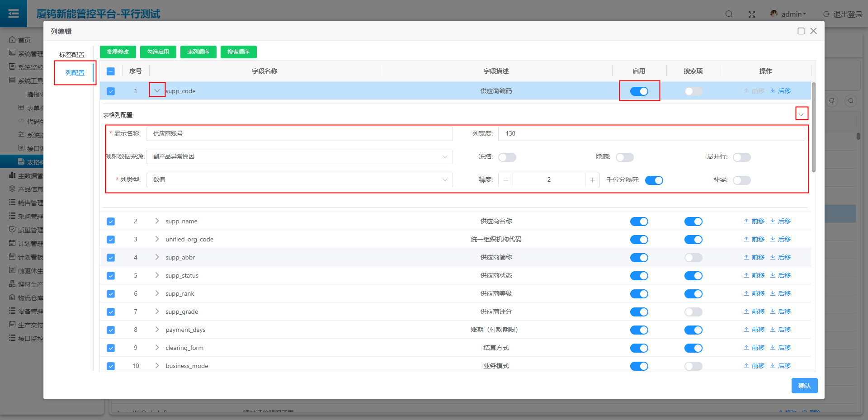This screenshot has width=868, height=420.
Task: Click the search magnifier icon in header
Action: pyautogui.click(x=729, y=14)
